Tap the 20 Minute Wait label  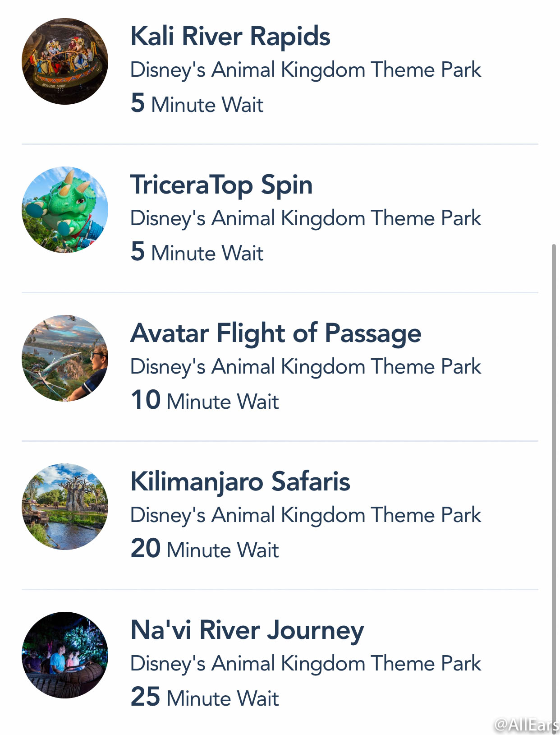(205, 549)
